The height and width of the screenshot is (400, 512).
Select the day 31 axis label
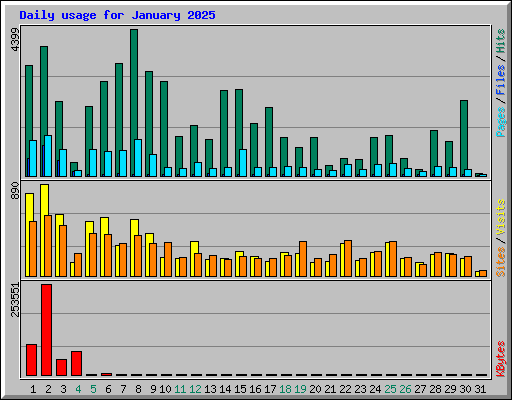(480, 389)
